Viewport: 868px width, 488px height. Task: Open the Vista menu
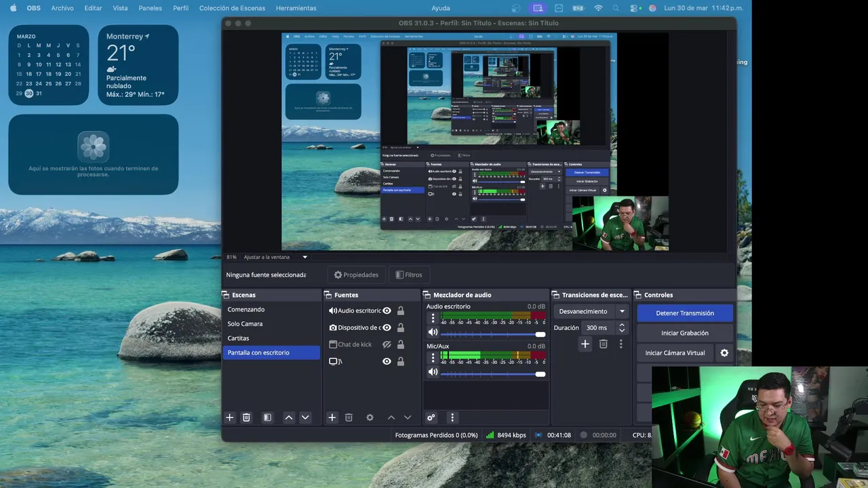[x=120, y=8]
